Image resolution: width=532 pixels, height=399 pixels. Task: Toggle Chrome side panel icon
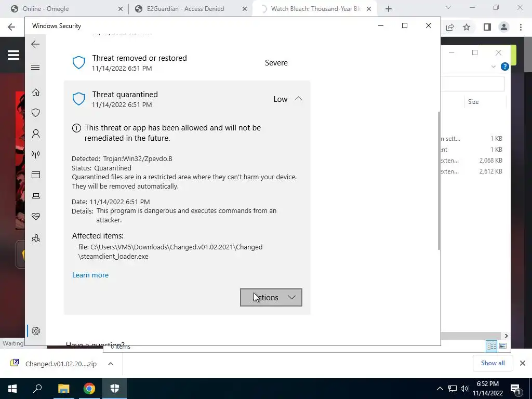(x=487, y=27)
